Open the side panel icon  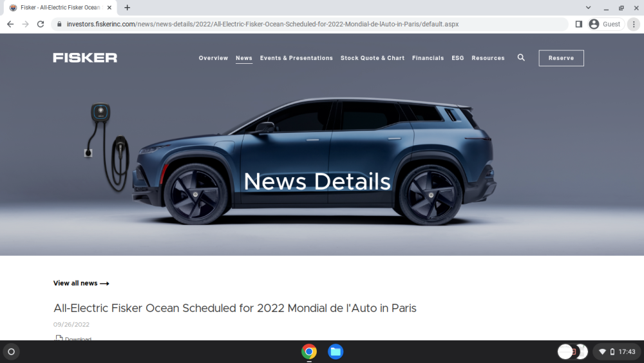tap(579, 25)
